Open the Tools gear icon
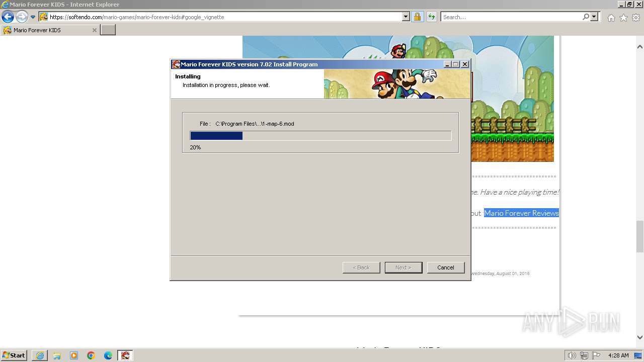This screenshot has height=362, width=644. tap(636, 18)
